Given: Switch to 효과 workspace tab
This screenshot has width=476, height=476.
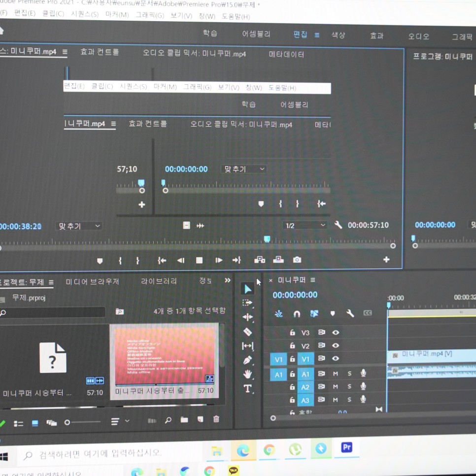Looking at the screenshot, I should [377, 36].
